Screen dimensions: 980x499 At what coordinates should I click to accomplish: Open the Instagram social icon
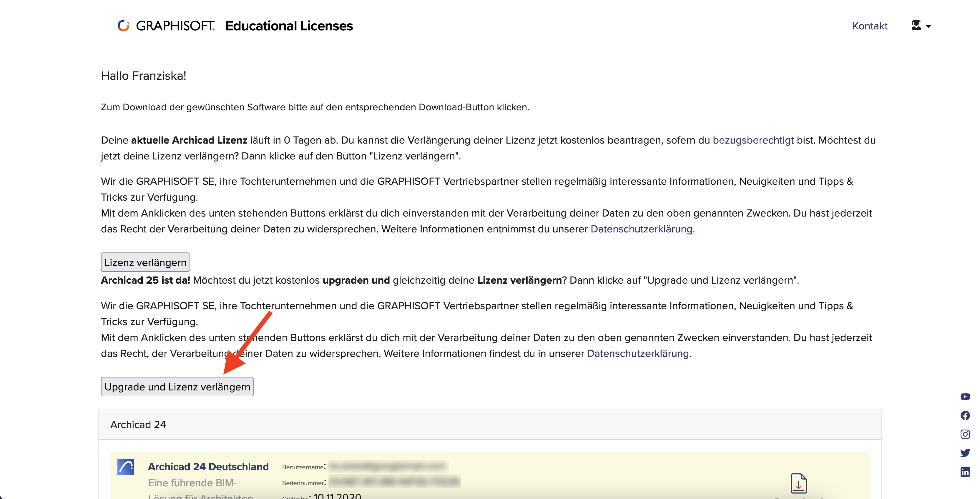[965, 434]
